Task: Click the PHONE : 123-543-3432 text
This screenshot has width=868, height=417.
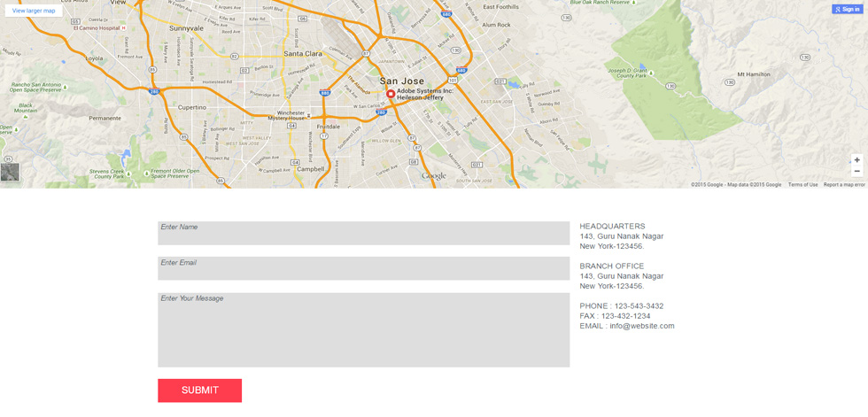Action: tap(622, 305)
